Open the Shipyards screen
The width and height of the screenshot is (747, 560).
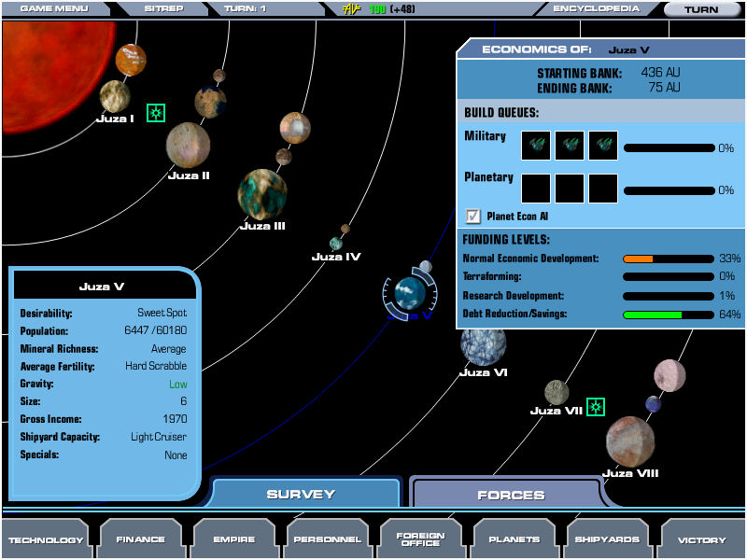click(608, 539)
